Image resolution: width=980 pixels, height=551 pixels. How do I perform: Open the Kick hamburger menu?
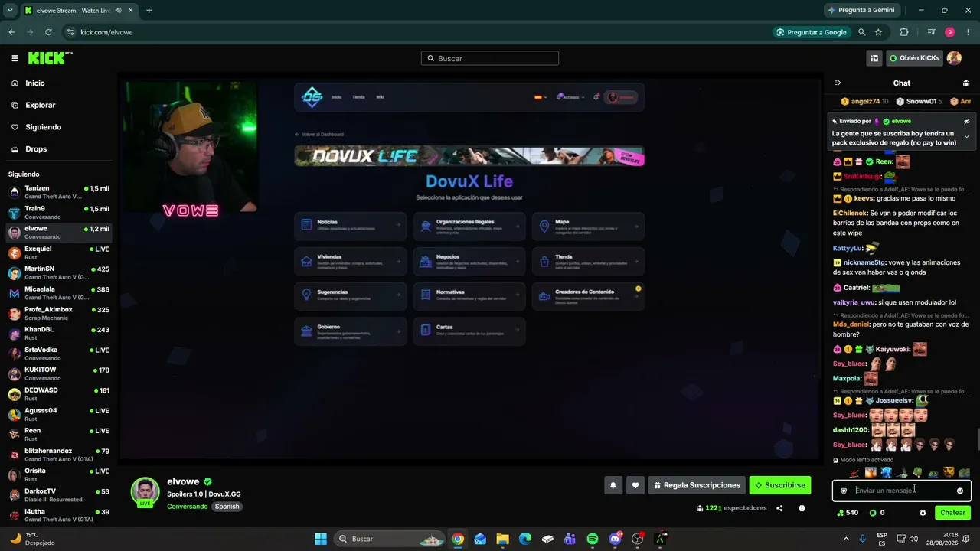[x=15, y=58]
